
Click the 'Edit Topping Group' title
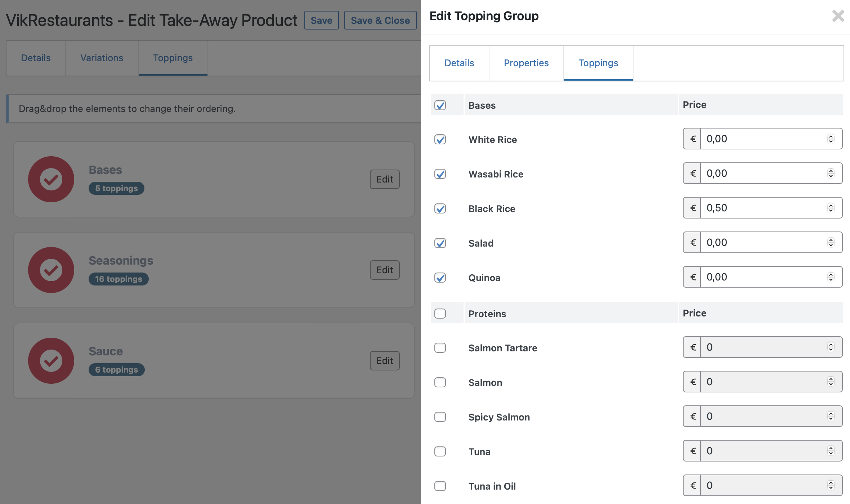point(484,16)
